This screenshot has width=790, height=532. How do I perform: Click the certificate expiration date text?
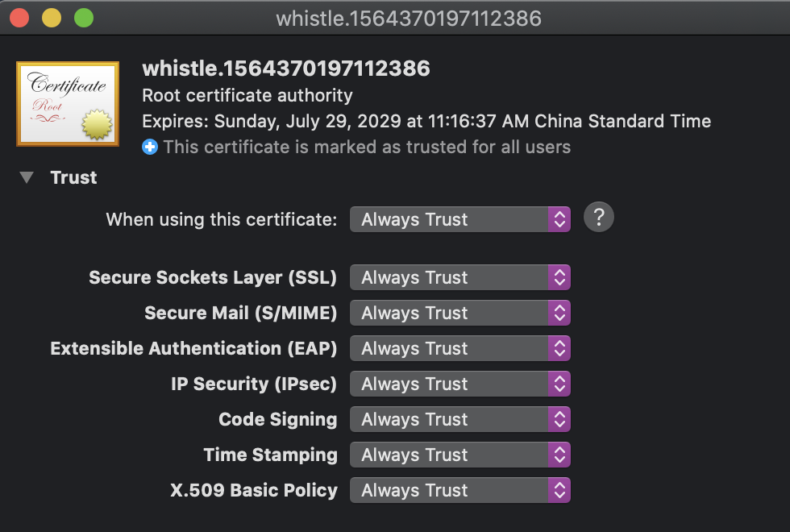(426, 122)
